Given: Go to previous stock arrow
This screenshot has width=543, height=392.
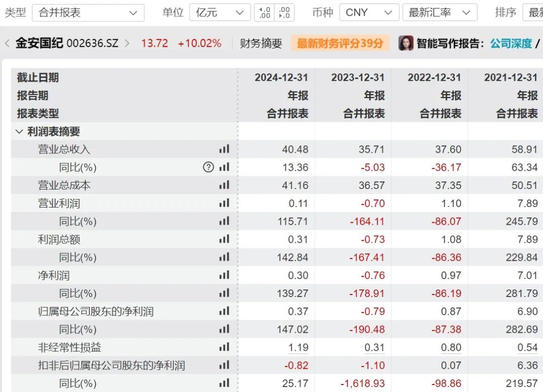Looking at the screenshot, I should tap(7, 43).
